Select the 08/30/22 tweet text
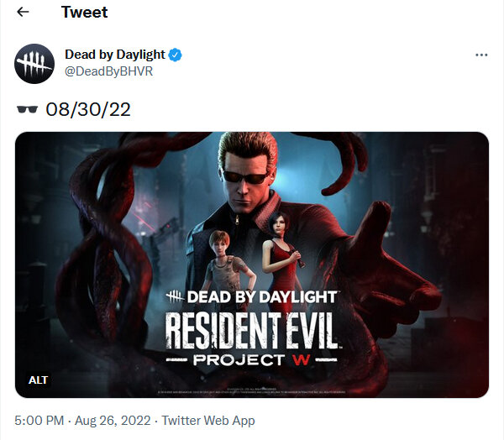The image size is (504, 440). click(88, 110)
